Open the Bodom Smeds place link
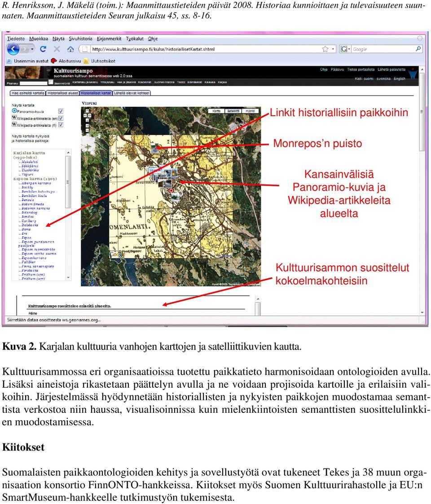The image size is (431, 504). click(32, 204)
